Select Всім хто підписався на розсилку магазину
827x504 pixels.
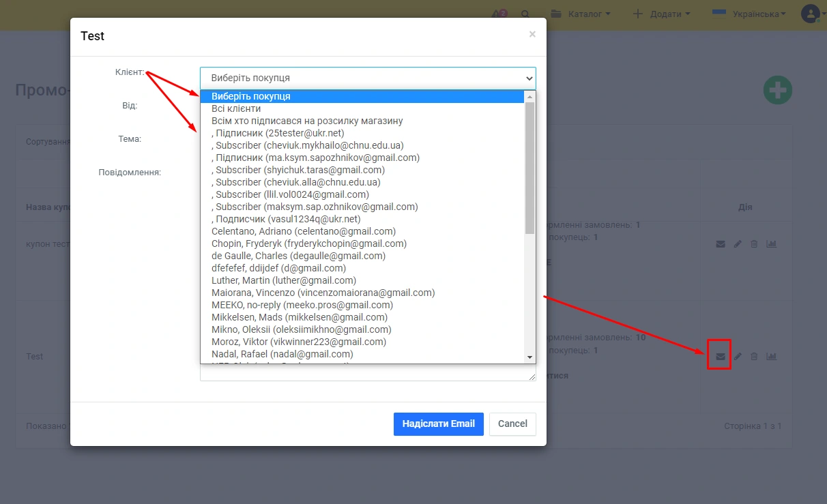(x=307, y=121)
